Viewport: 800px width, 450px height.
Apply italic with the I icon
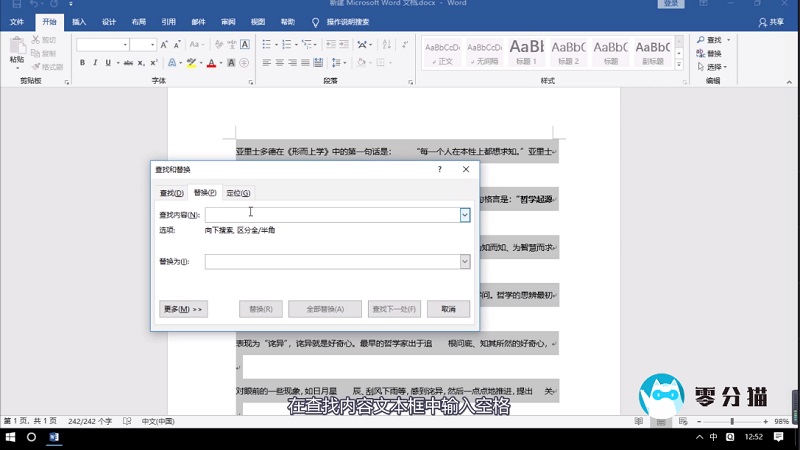point(96,63)
